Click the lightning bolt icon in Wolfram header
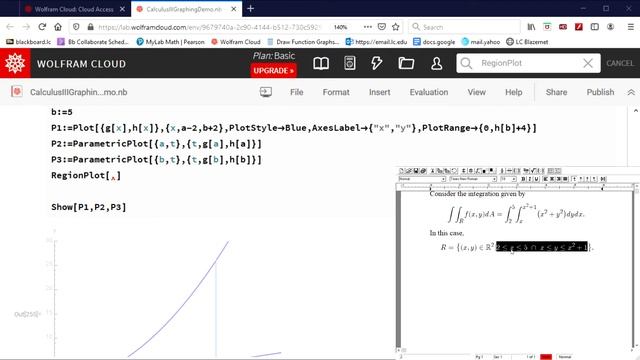The image size is (640, 360). tap(377, 63)
